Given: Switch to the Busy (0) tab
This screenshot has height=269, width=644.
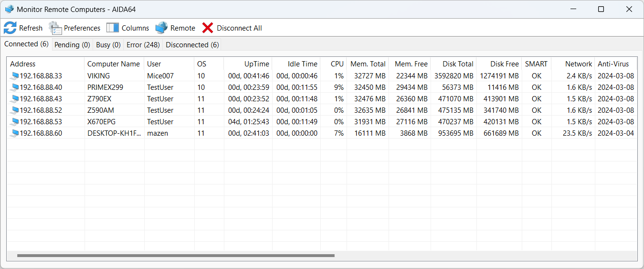Looking at the screenshot, I should [108, 45].
